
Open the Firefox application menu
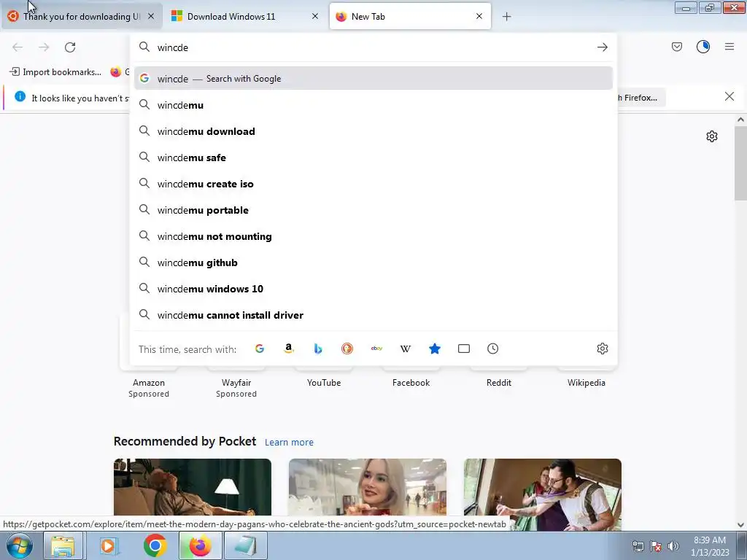tap(729, 47)
